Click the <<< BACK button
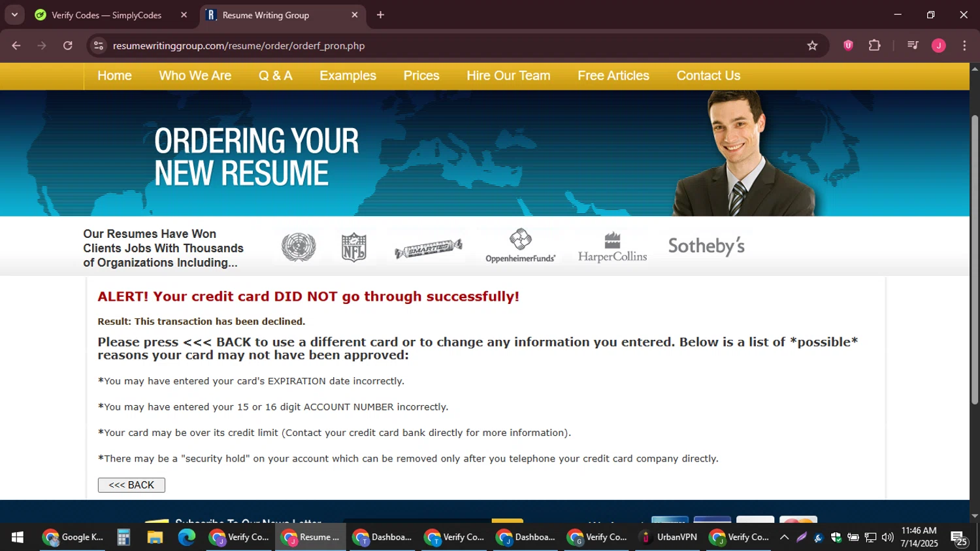Screen dimensions: 980x551 point(131,485)
